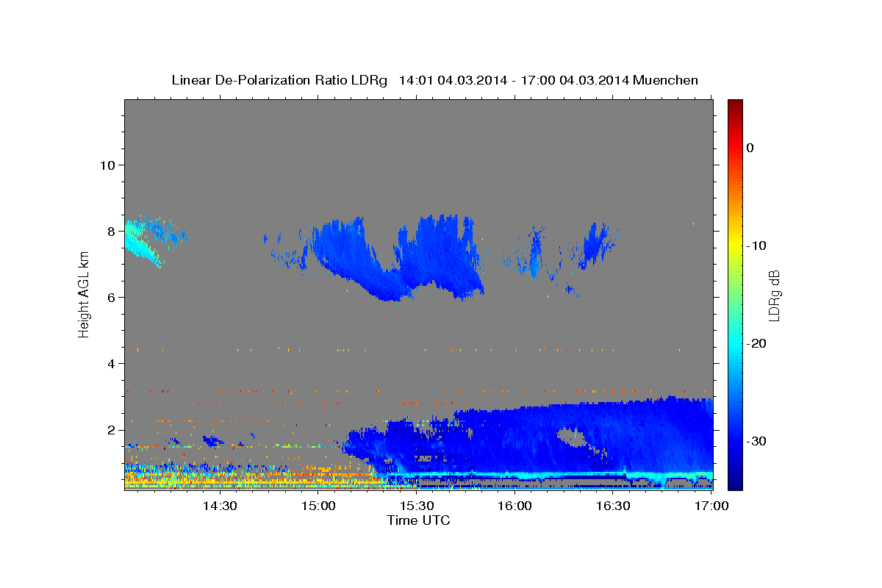Click the 16:30 time tick label
Viewport: 882px width, 588px height.
click(613, 506)
